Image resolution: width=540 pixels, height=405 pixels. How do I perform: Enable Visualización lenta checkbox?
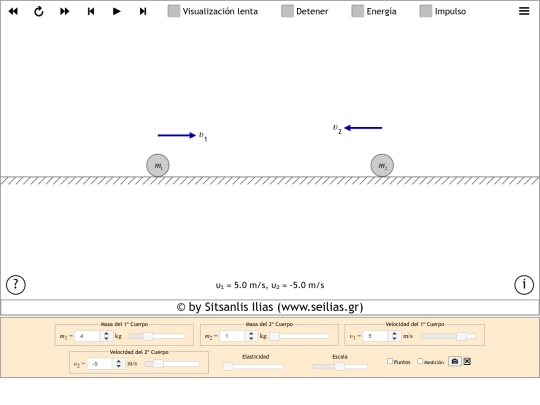pyautogui.click(x=174, y=11)
